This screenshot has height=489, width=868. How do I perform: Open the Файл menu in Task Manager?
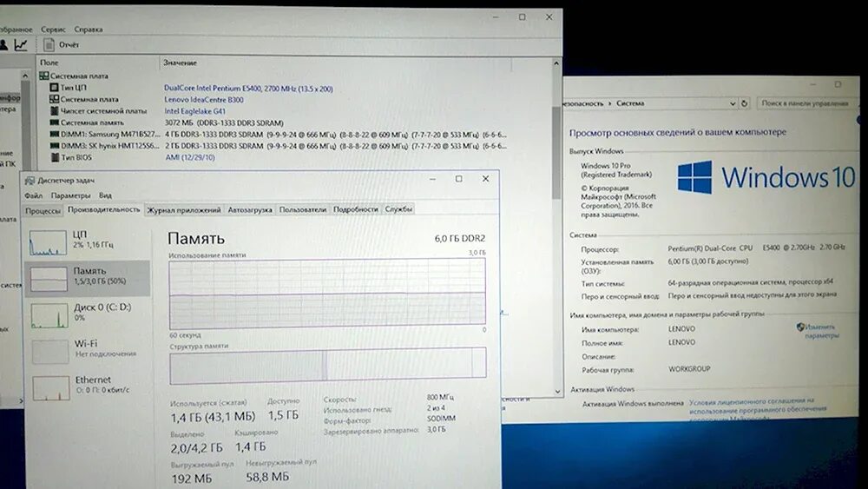pos(33,195)
